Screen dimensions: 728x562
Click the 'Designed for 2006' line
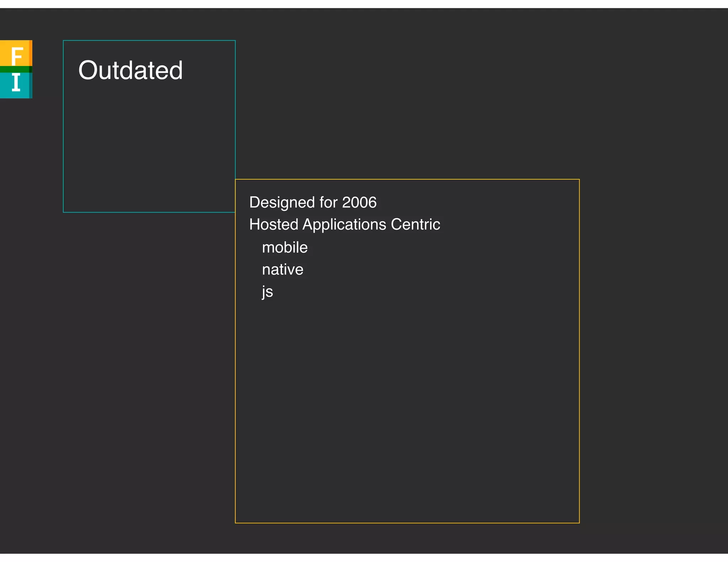[x=313, y=202]
